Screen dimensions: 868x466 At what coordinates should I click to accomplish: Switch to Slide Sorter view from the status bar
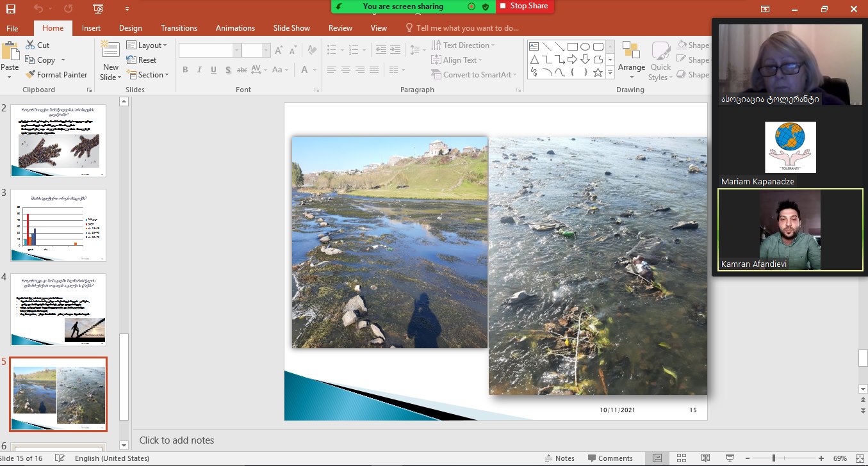point(681,458)
